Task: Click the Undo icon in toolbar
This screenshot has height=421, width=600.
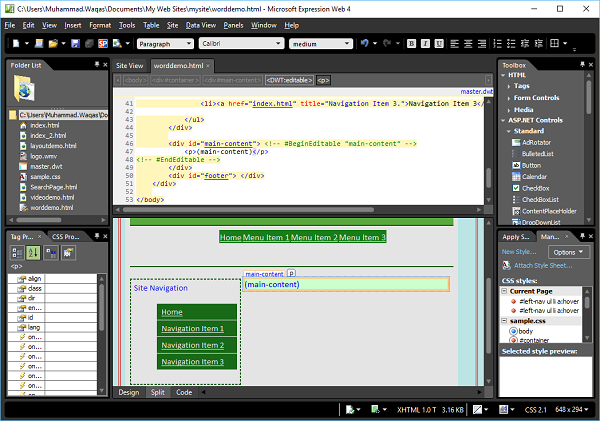Action: [363, 44]
